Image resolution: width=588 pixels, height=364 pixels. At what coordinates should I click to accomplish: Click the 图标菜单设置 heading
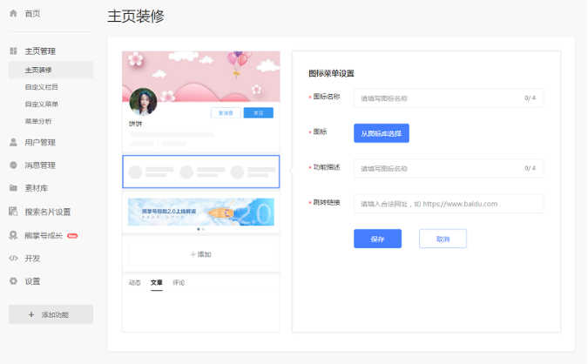tap(332, 73)
